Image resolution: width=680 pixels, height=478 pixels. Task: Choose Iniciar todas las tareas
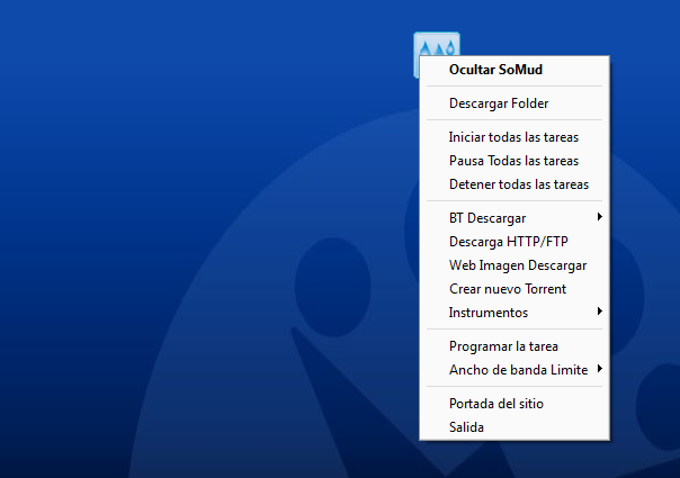point(514,138)
